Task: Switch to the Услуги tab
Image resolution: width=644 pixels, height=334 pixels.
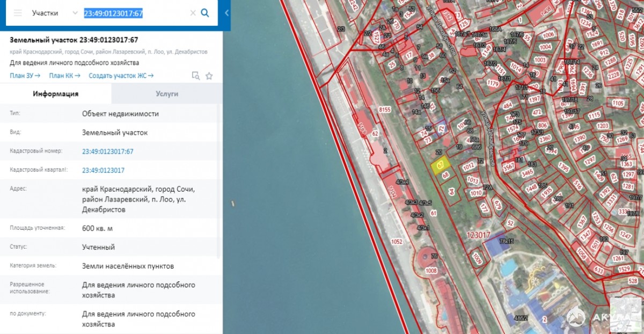Action: 167,93
